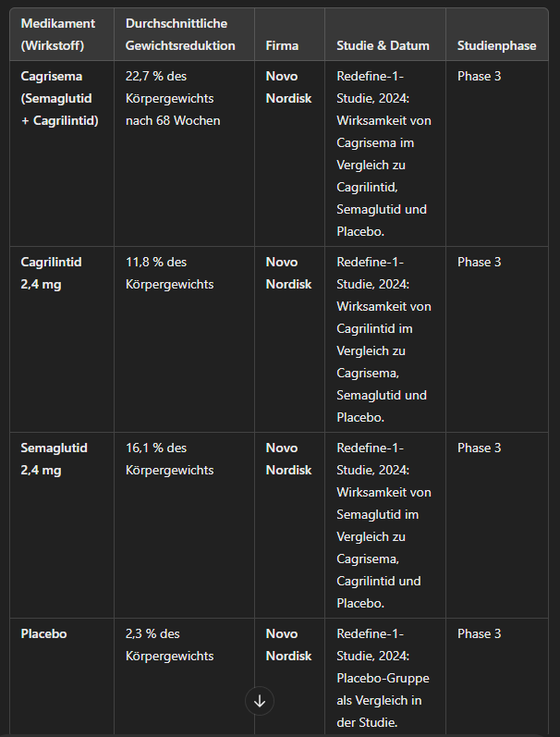Click the "Medikament (Wirkstoff)" column header

pos(58,34)
